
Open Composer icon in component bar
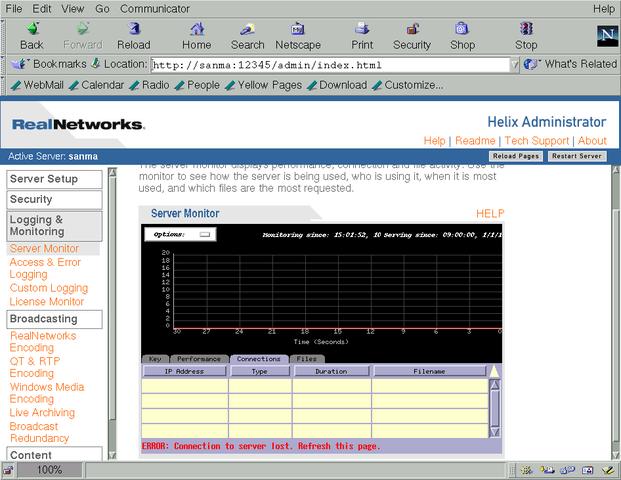608,470
